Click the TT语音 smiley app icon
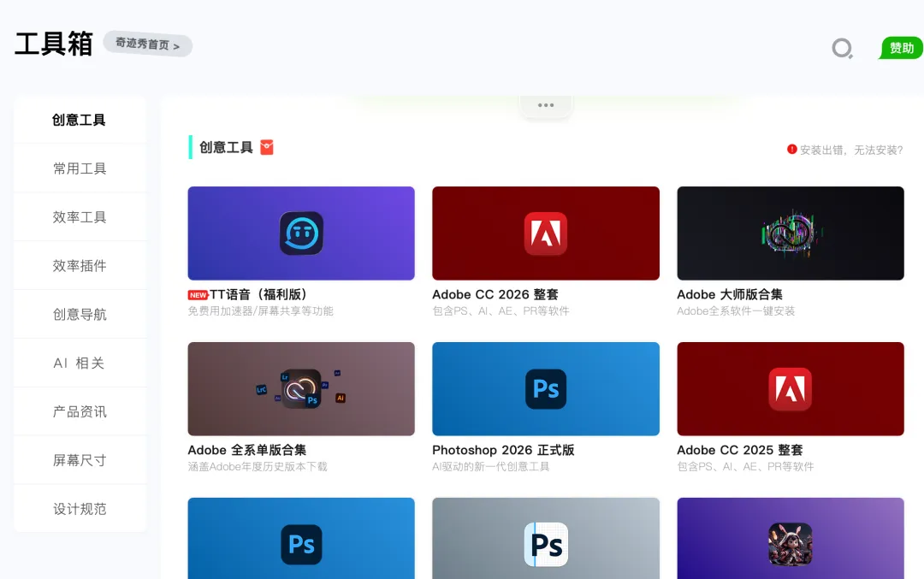The height and width of the screenshot is (579, 924). [x=301, y=233]
